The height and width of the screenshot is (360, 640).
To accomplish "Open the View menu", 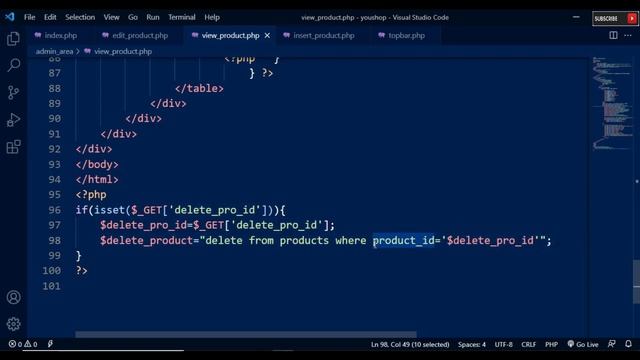I will pos(111,17).
